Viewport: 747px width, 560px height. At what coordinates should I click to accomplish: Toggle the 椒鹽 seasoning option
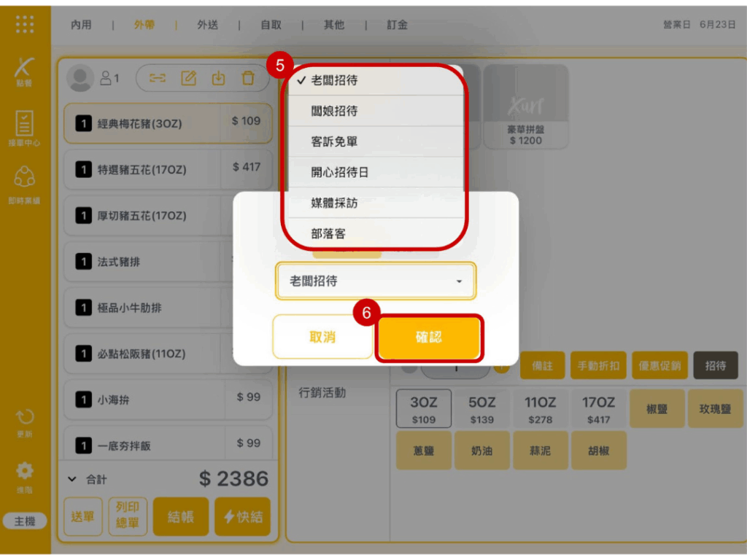tap(657, 409)
